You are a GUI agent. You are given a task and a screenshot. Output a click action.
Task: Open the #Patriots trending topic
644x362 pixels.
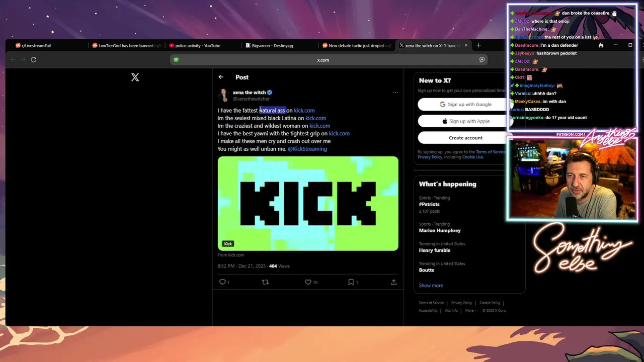(429, 205)
